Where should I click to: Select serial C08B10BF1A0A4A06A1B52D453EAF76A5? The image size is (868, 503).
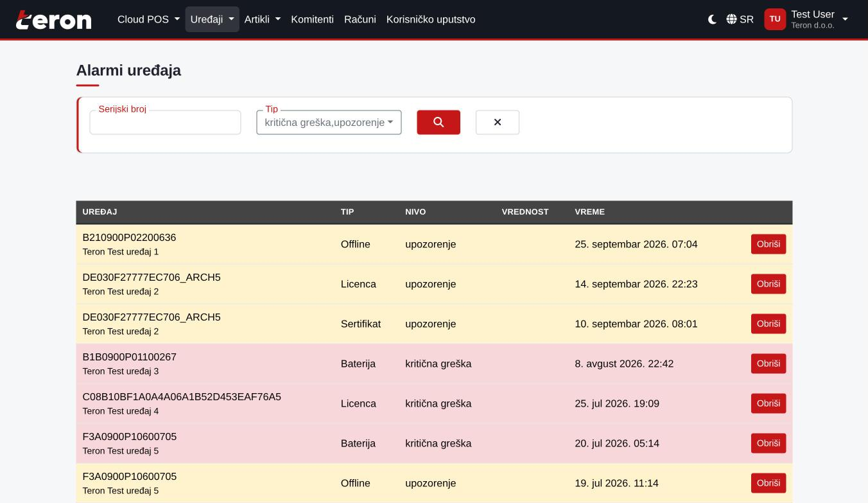coord(182,397)
